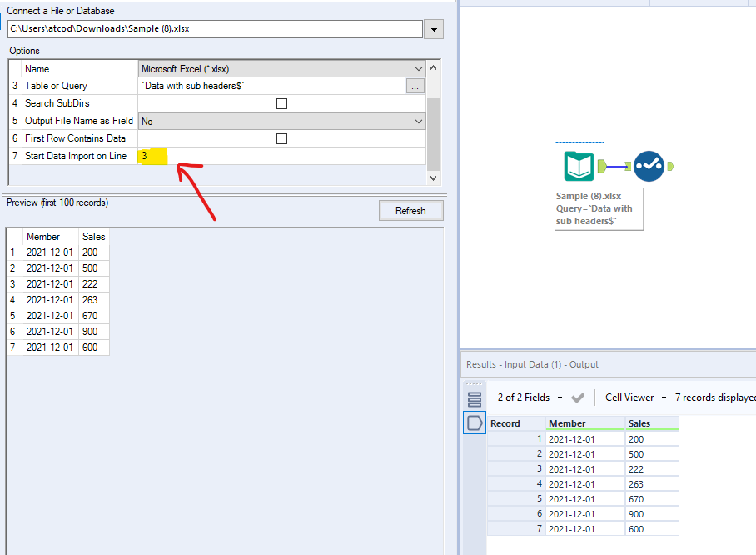Enable the Search SubDirs checkbox
The width and height of the screenshot is (756, 555).
(x=281, y=102)
